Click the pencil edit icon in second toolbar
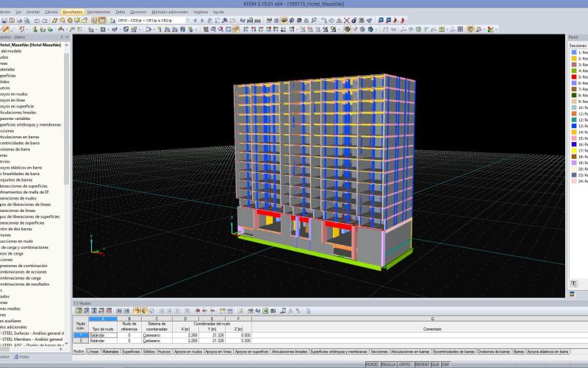Viewport: 588px width, 368px height. click(6, 29)
